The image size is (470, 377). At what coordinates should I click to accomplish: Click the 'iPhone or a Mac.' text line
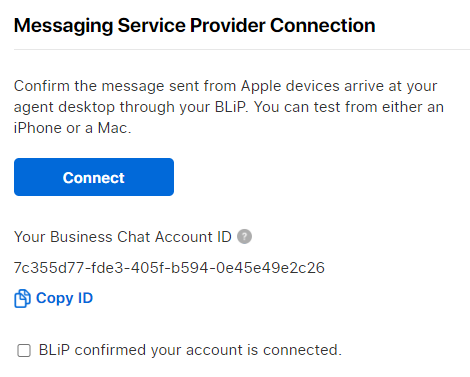[73, 128]
